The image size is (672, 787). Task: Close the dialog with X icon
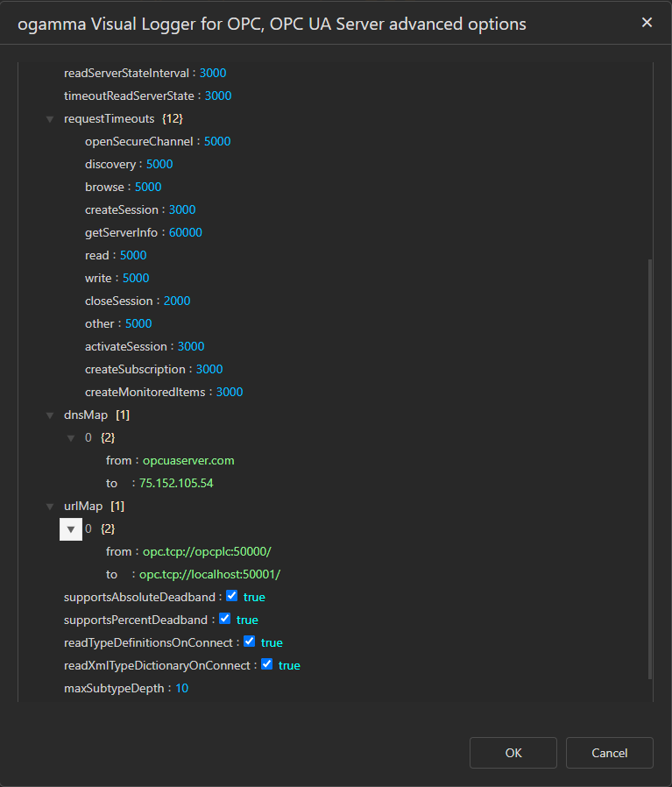tap(647, 23)
